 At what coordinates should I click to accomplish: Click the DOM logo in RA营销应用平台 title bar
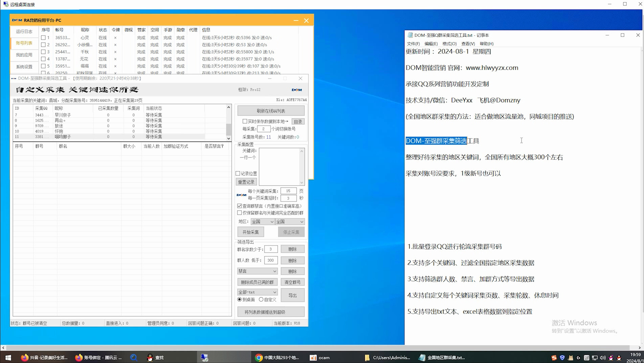coord(17,20)
